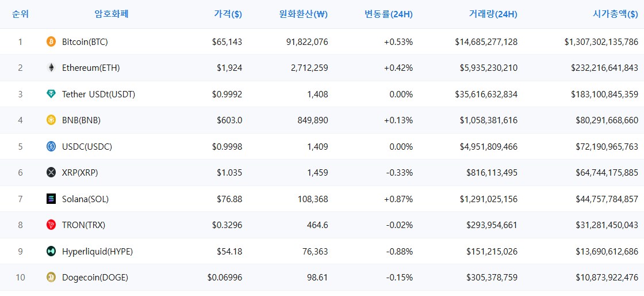The width and height of the screenshot is (644, 296).
Task: Select XRP market cap $64,744,175,885
Action: coord(607,173)
